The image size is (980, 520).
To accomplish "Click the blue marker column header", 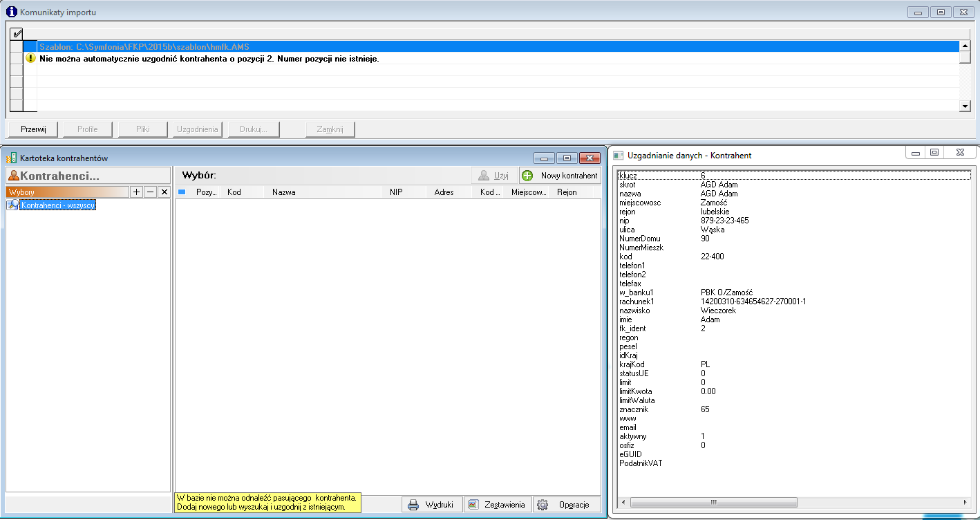I will click(182, 192).
